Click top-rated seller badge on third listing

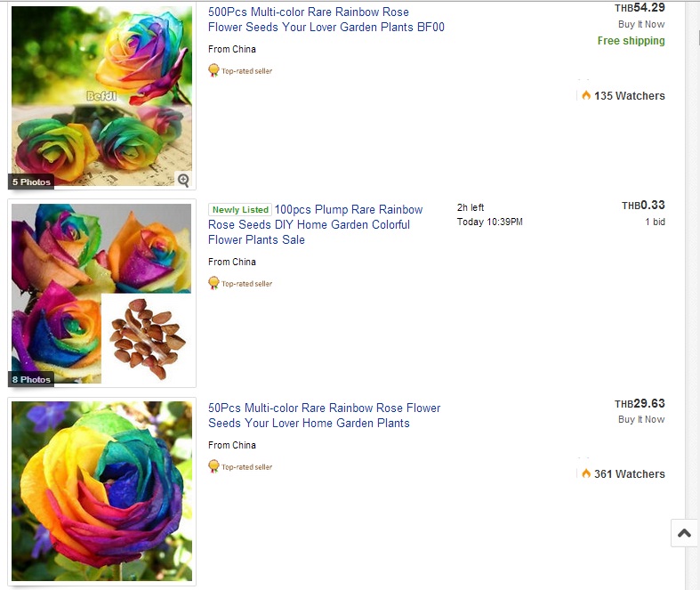coord(240,466)
